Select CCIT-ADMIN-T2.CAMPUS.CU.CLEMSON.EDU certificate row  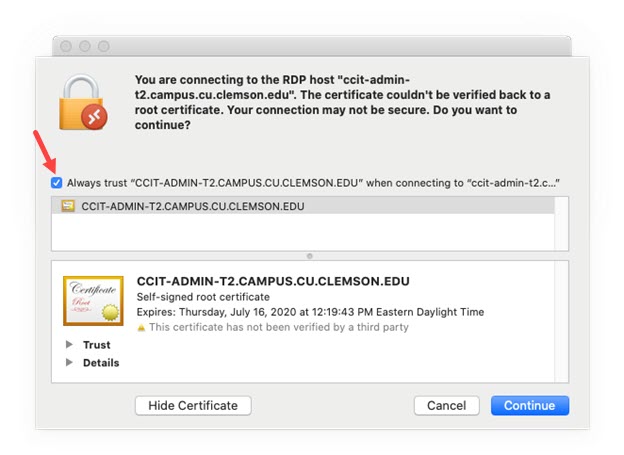pyautogui.click(x=303, y=206)
